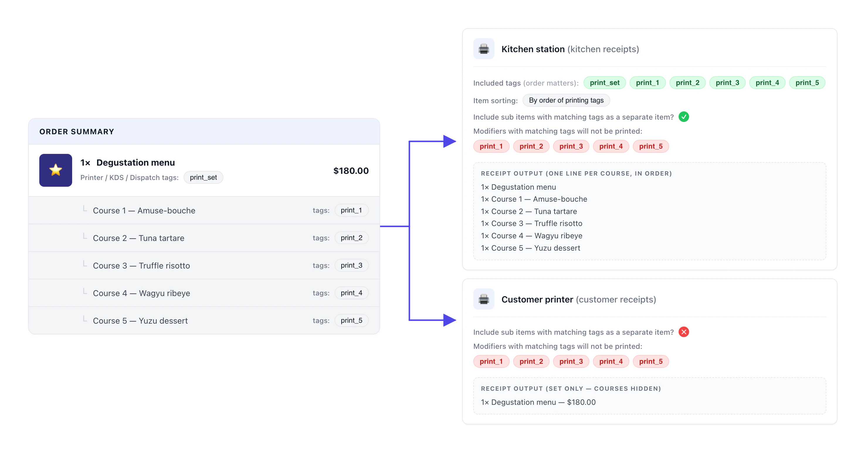Open the 'By order of printing tags' sorting selector
The image size is (868, 469).
[566, 100]
